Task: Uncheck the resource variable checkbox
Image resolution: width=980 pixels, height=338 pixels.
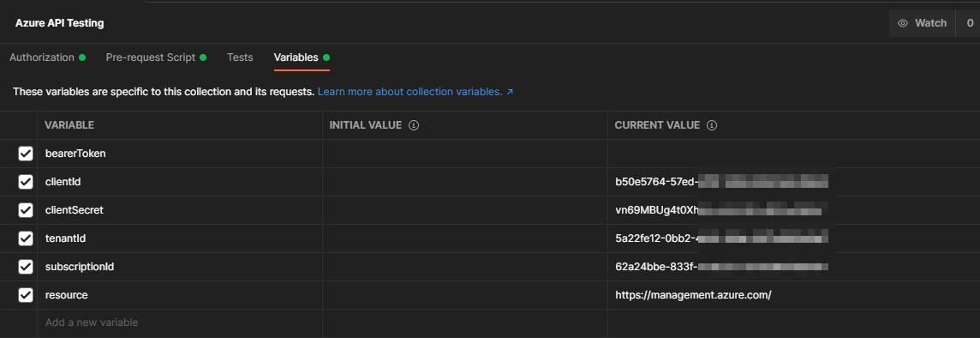Action: click(26, 295)
